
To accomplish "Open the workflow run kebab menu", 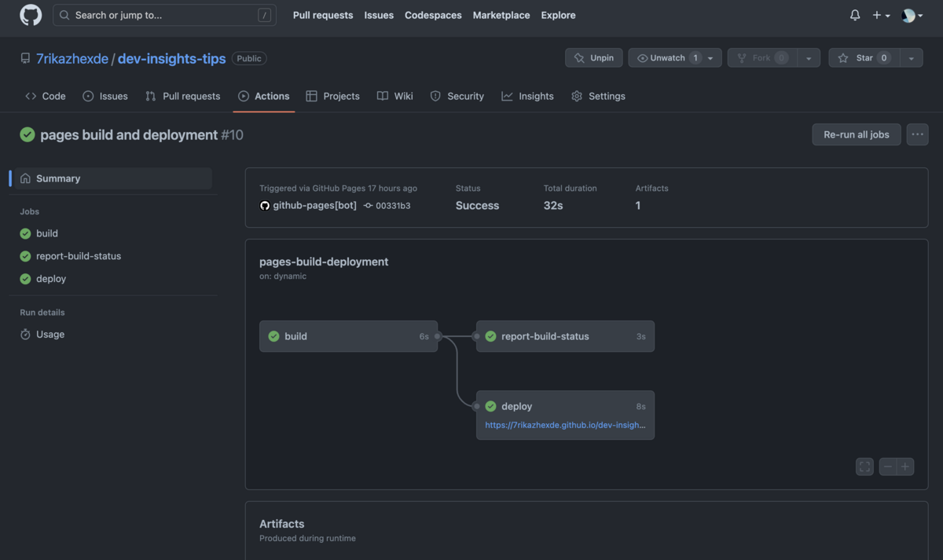I will [917, 134].
